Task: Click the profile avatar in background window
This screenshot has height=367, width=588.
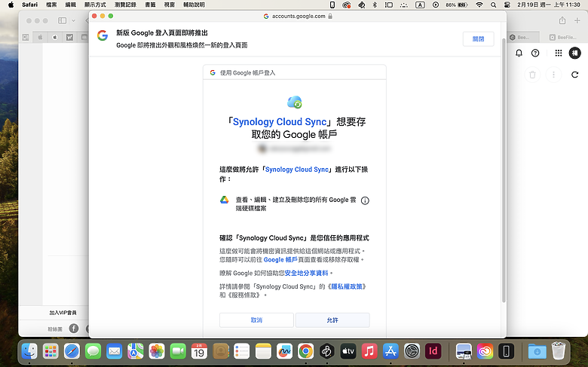Action: [x=575, y=53]
